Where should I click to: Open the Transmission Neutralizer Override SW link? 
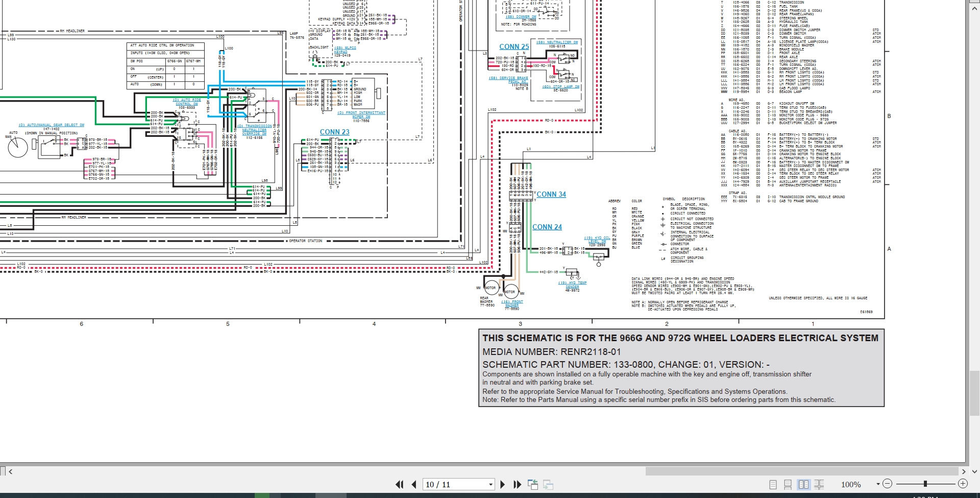(x=255, y=130)
